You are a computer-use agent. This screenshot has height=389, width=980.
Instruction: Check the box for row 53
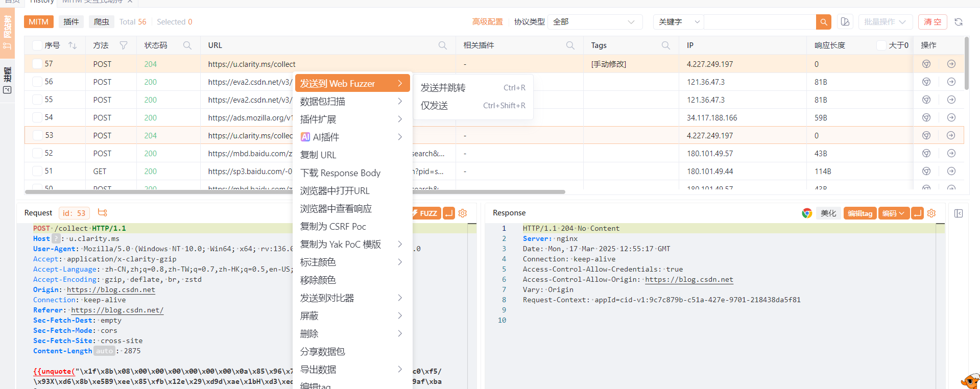pos(37,135)
